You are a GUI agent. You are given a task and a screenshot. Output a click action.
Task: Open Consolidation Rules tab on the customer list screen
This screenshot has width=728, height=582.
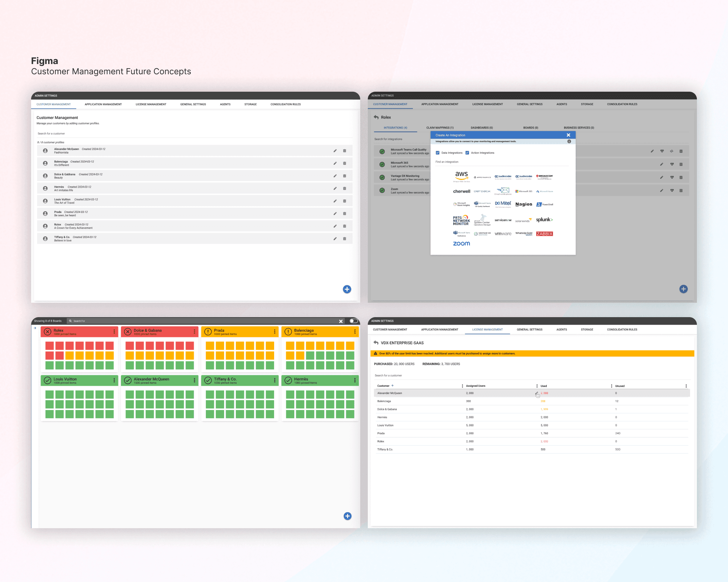(286, 105)
